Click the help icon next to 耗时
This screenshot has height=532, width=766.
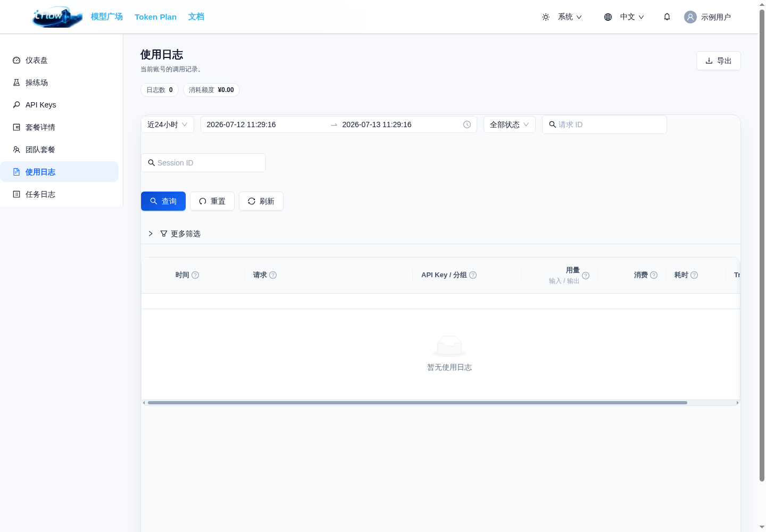click(x=694, y=275)
